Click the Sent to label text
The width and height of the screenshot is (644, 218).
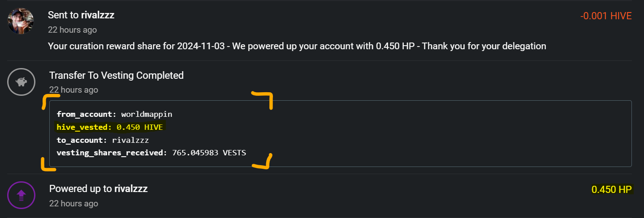coord(64,15)
